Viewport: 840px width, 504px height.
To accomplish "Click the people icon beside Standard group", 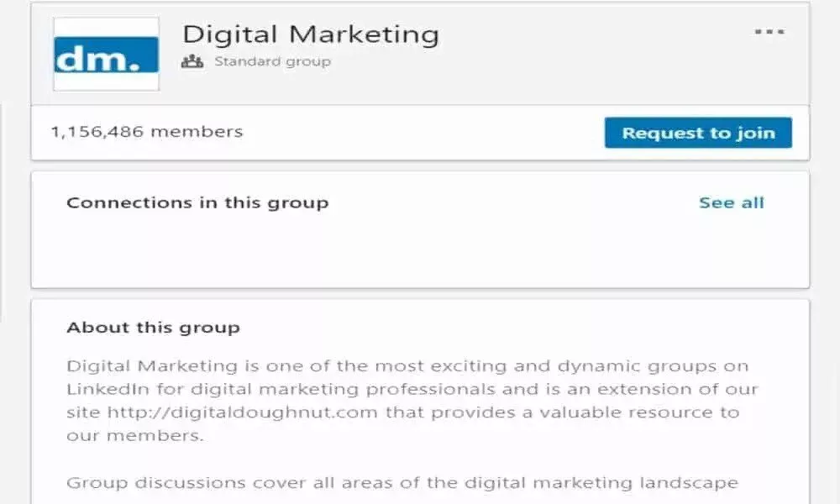I will (192, 61).
